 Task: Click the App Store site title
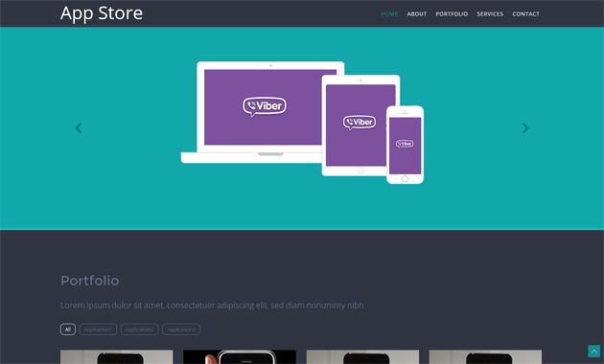point(102,13)
